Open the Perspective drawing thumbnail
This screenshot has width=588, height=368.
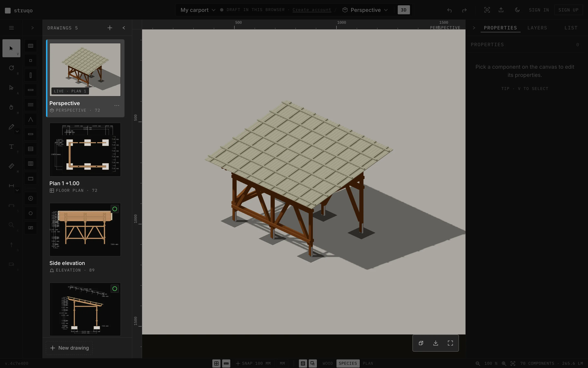[x=85, y=70]
